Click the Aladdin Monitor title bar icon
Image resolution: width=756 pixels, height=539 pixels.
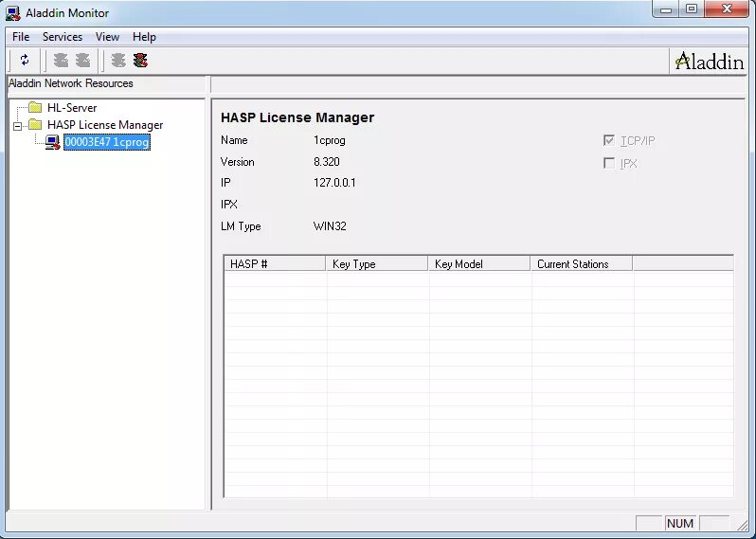(13, 13)
